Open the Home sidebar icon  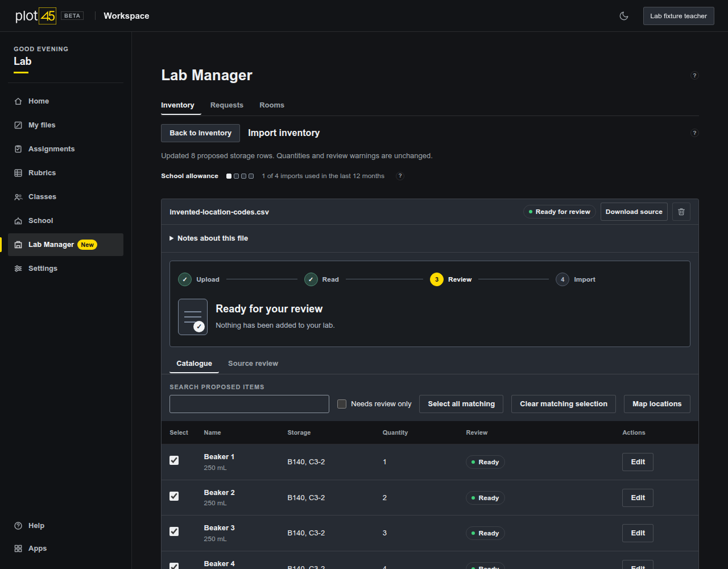(18, 101)
